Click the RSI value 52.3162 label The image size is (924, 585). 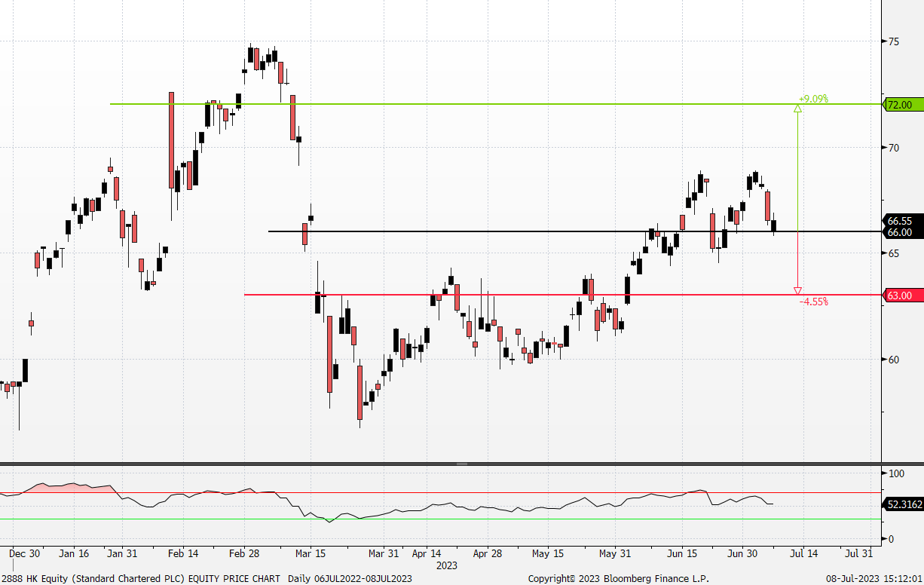903,504
